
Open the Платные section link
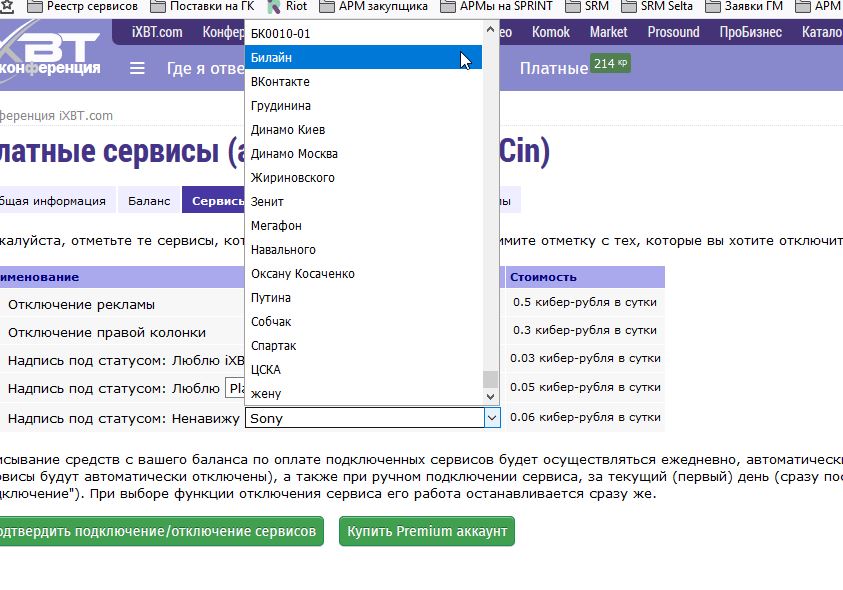click(554, 68)
